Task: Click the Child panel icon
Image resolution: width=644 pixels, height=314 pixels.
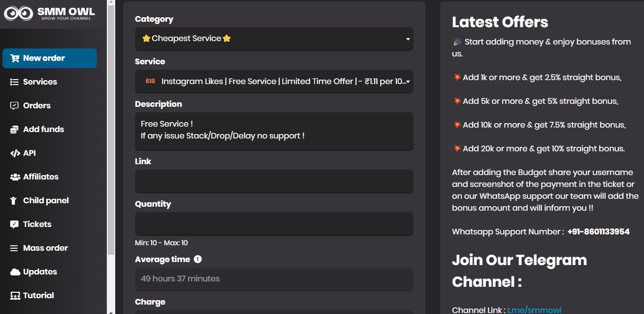Action: 14,201
